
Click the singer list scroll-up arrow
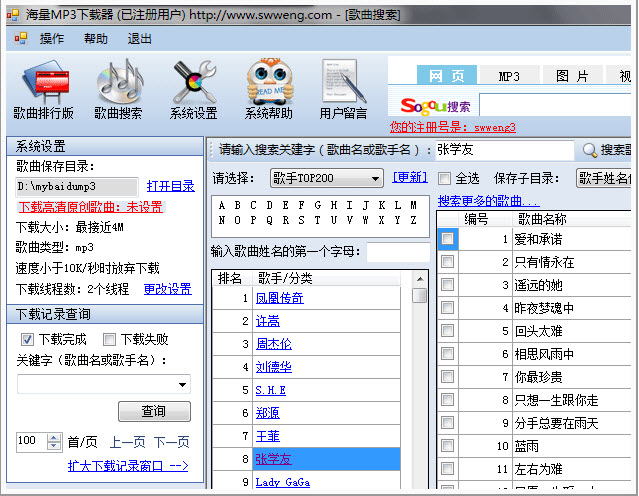pyautogui.click(x=420, y=280)
